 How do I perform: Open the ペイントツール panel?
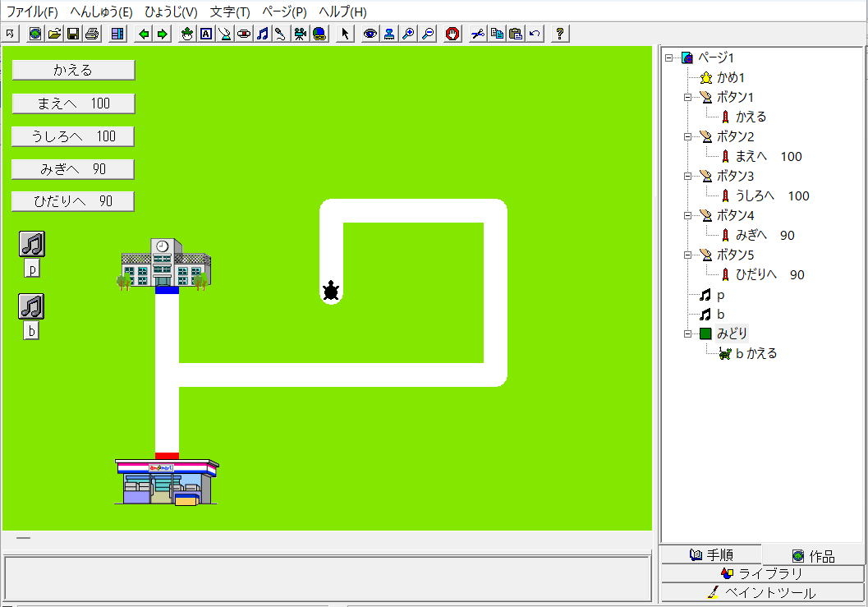click(x=762, y=592)
